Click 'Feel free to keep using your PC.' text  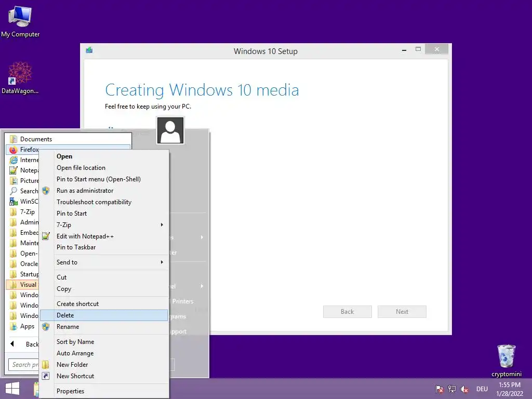pyautogui.click(x=148, y=107)
